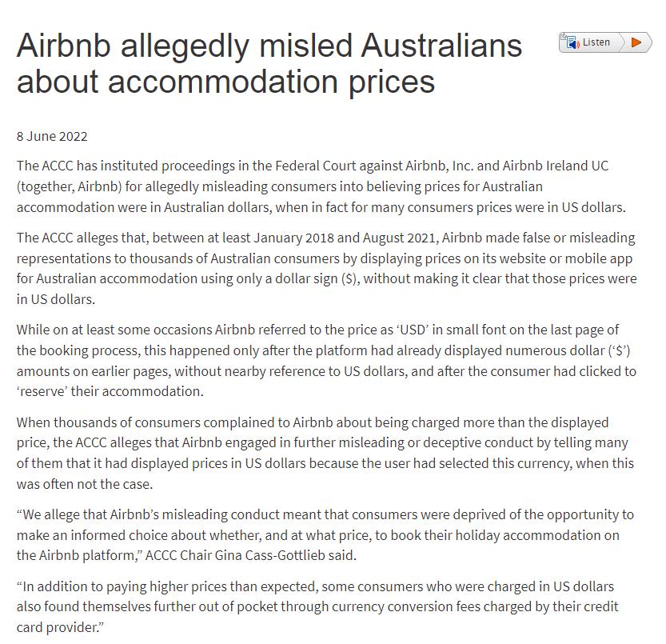Click the Listen text label
The width and height of the screenshot is (666, 644).
(596, 42)
